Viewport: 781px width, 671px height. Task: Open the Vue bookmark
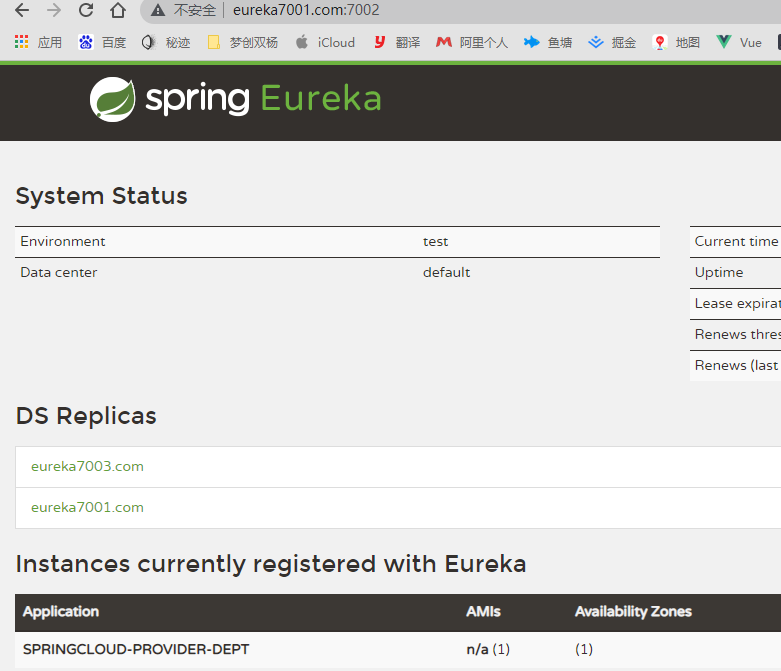tap(739, 42)
